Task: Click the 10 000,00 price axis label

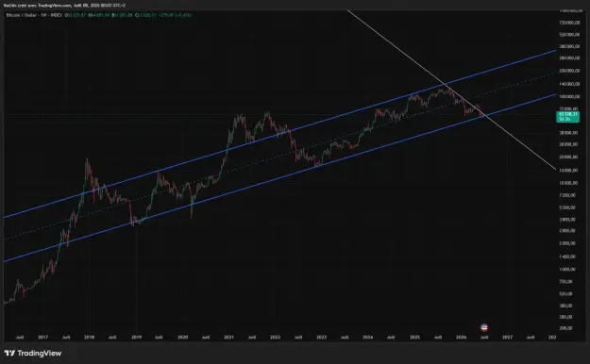Action: [x=568, y=183]
